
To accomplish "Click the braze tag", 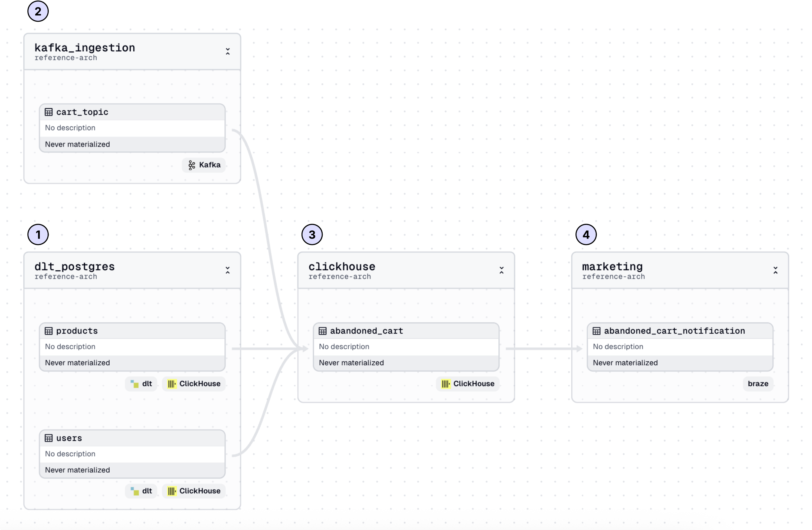I will coord(758,384).
